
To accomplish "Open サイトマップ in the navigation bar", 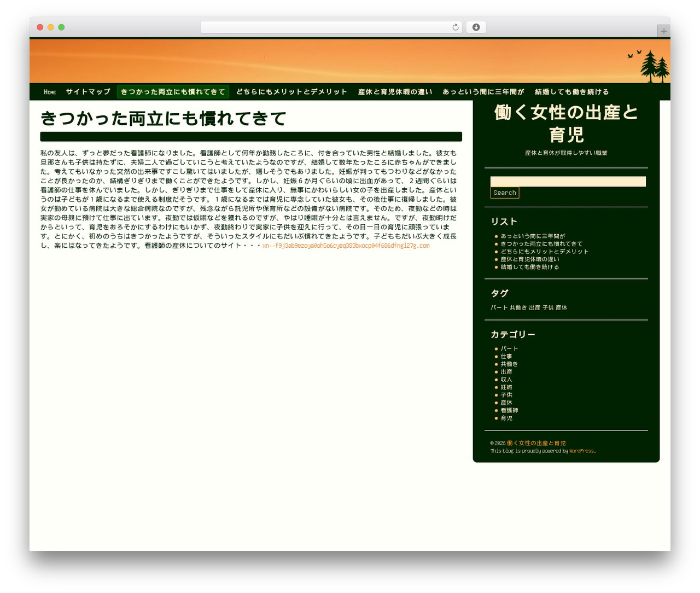I will (x=88, y=92).
